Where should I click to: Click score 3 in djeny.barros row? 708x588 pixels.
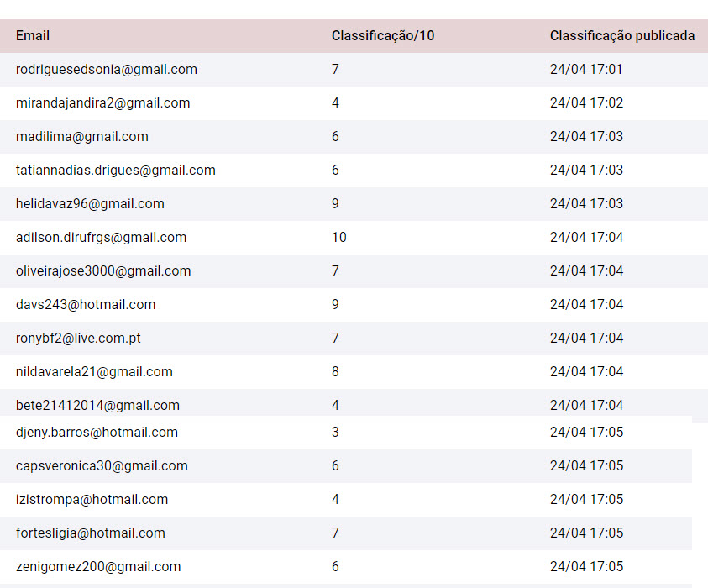335,432
